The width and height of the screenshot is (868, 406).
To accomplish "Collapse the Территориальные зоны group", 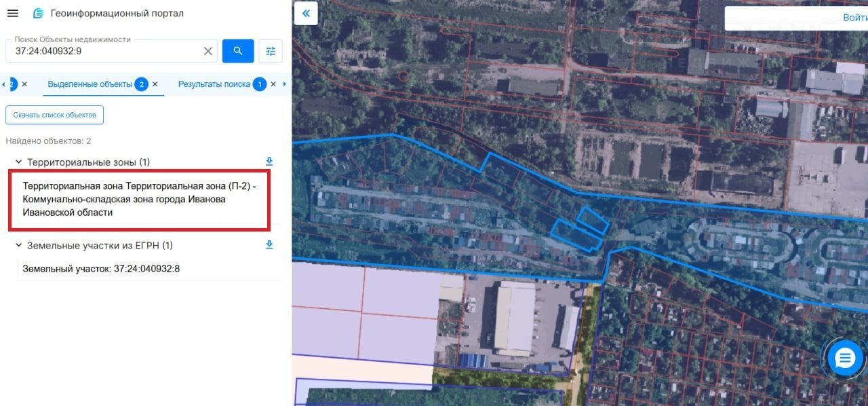I will (18, 162).
